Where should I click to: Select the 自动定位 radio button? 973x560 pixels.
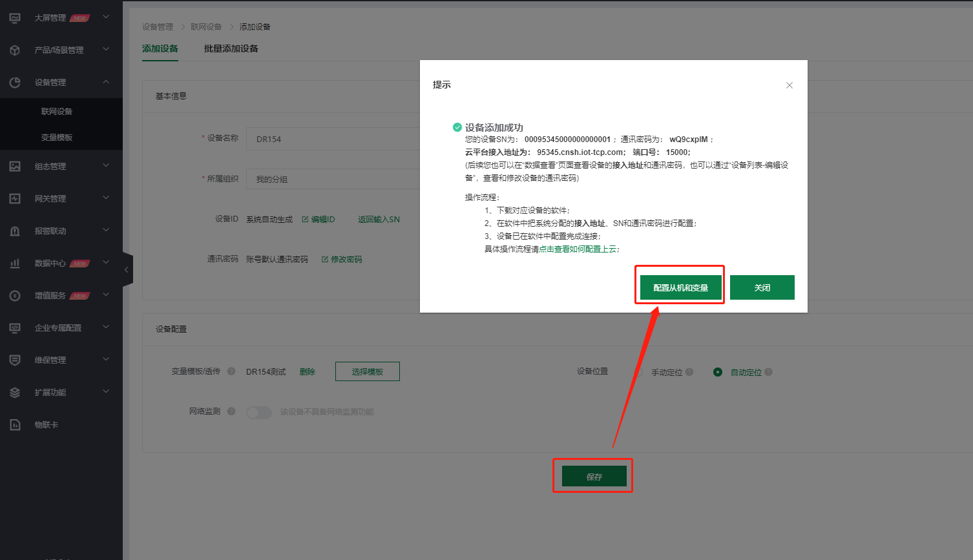pyautogui.click(x=717, y=372)
